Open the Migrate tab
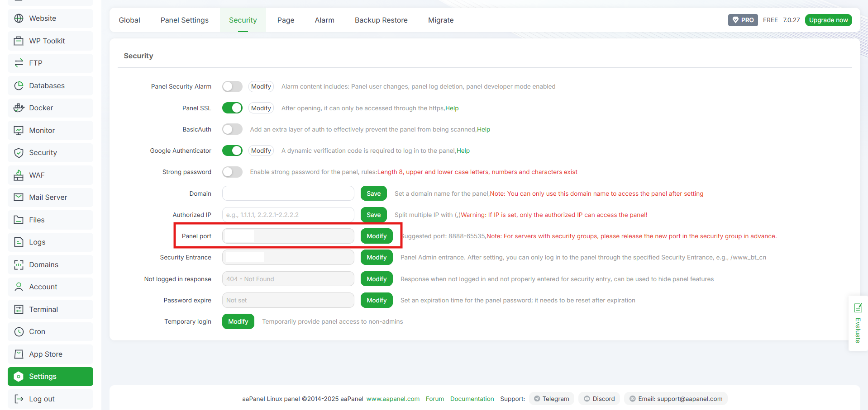The image size is (868, 410). 441,20
